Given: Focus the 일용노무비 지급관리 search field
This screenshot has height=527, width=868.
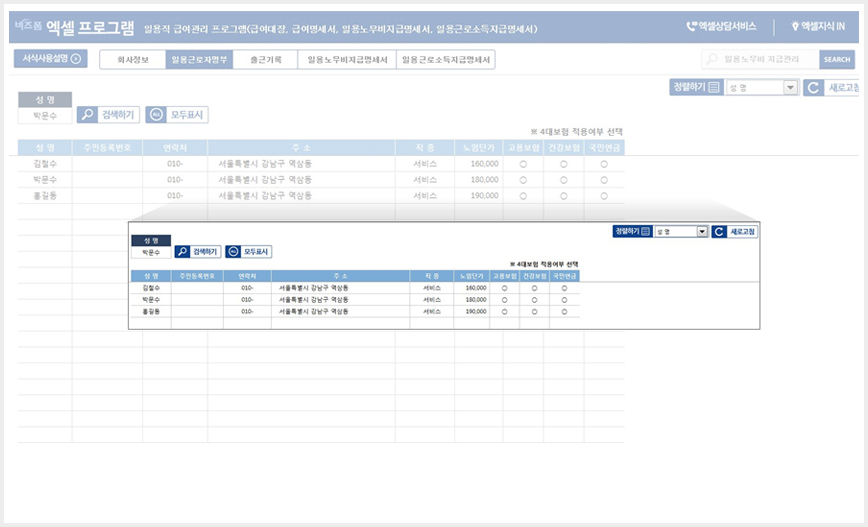Looking at the screenshot, I should [760, 59].
